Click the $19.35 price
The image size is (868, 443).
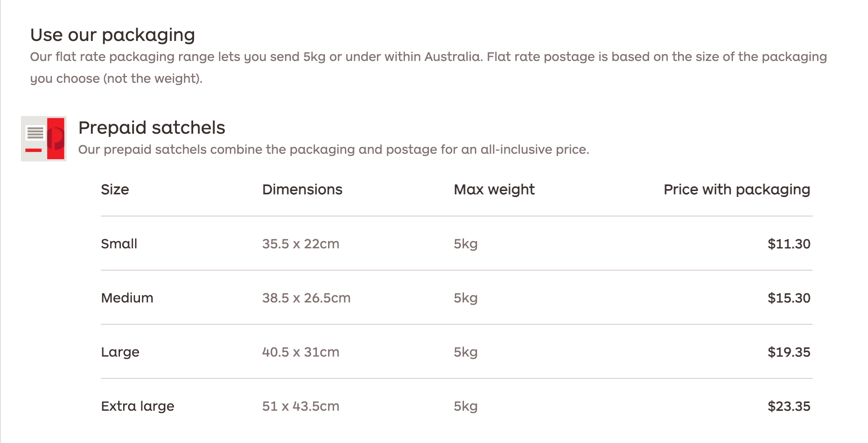coord(789,352)
